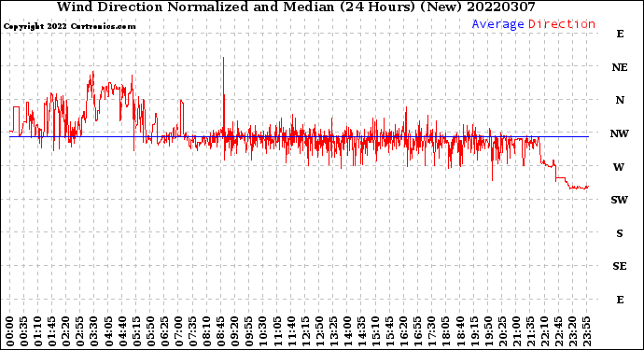Screen dimensions: 644x350
Task: Click the 13:25 time label
Action: pyautogui.click(x=333, y=331)
